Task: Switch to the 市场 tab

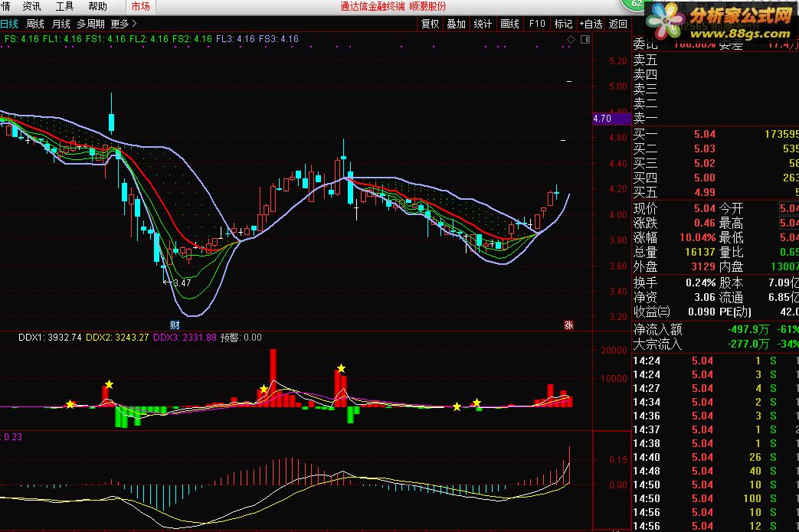Action: [x=141, y=6]
